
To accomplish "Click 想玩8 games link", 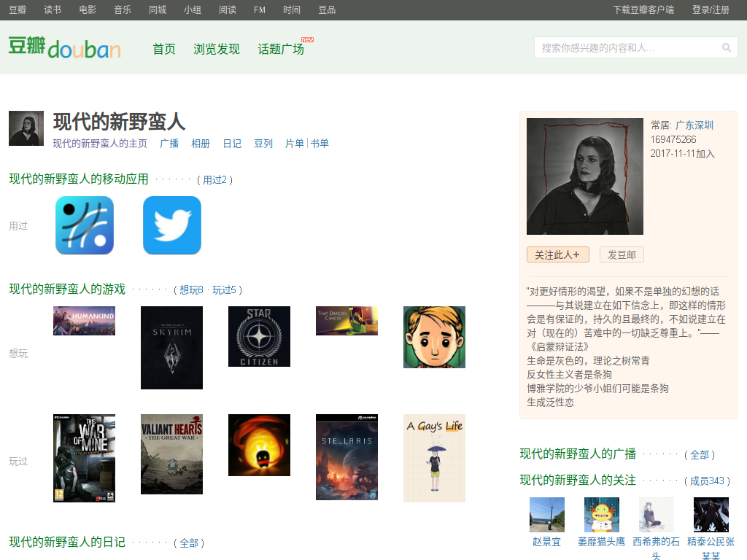I will pos(191,290).
